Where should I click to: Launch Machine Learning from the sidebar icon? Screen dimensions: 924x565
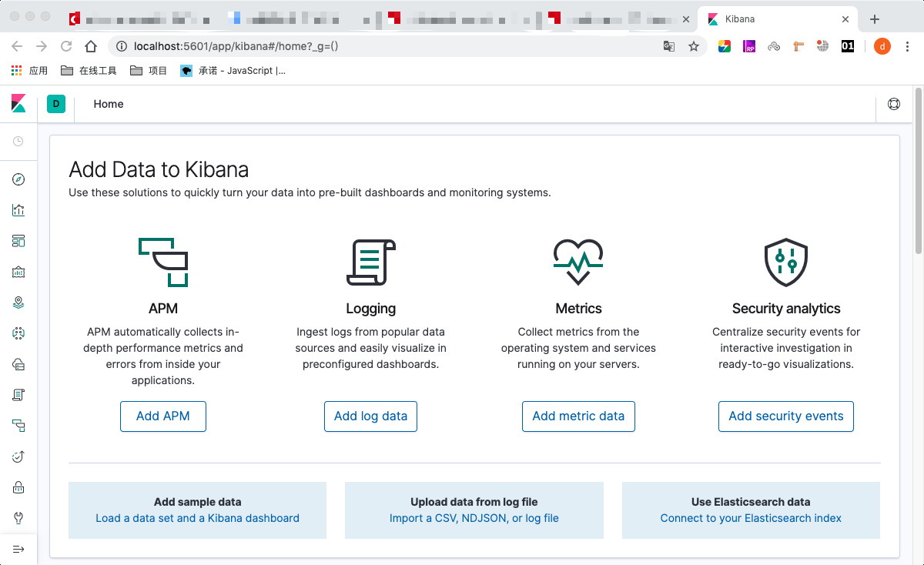pyautogui.click(x=18, y=333)
